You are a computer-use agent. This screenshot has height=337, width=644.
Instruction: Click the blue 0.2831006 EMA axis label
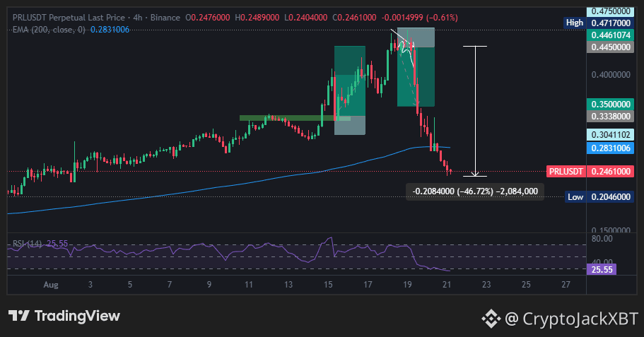coord(610,148)
